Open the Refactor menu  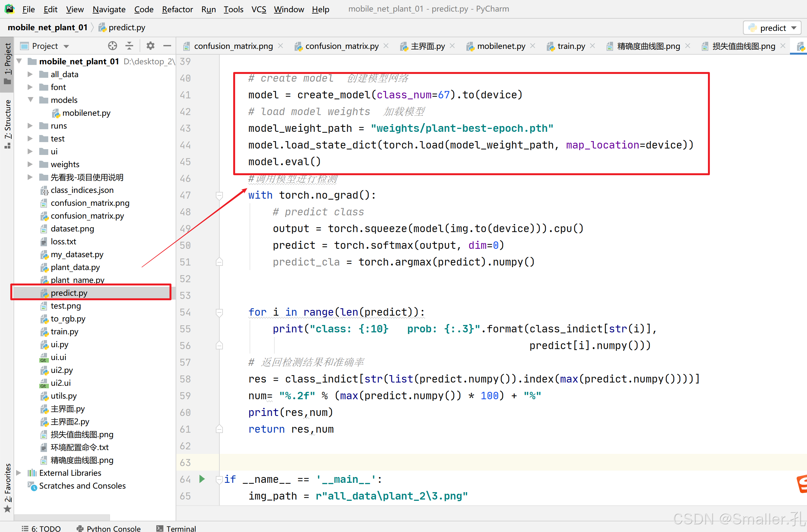(x=177, y=9)
